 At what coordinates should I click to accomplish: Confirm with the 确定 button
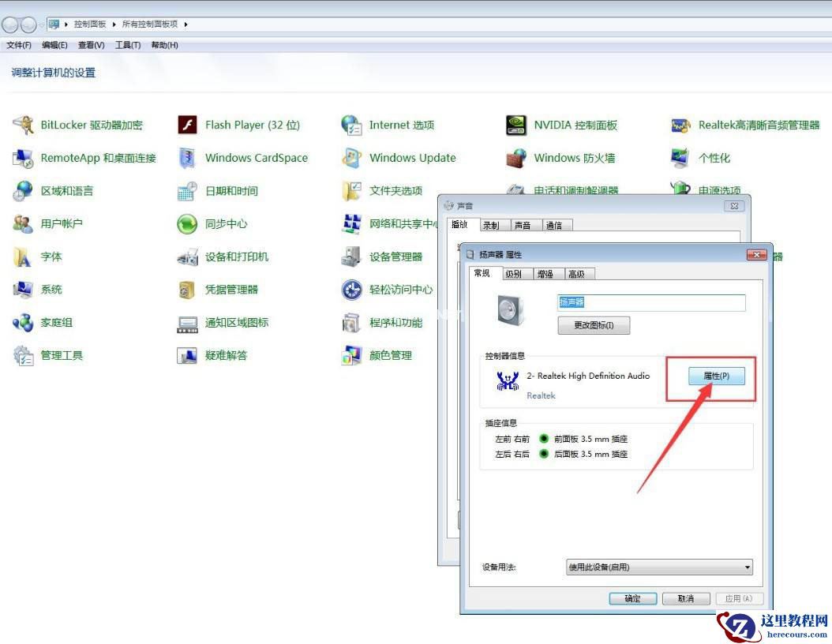[632, 598]
